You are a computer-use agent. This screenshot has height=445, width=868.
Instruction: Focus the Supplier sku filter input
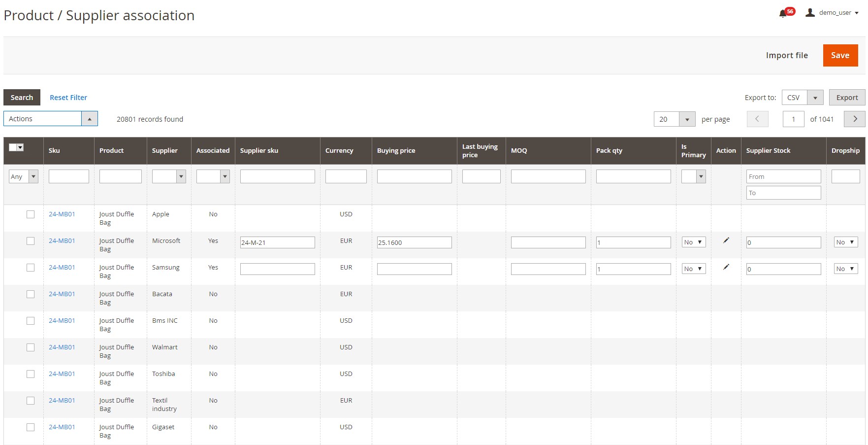278,176
